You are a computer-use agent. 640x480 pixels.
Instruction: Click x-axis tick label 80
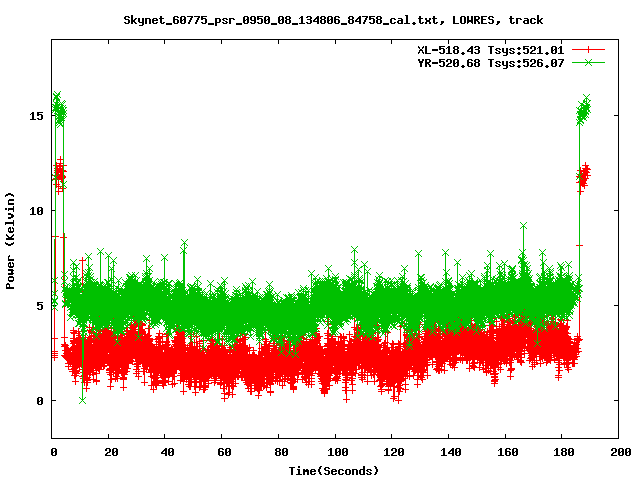click(280, 452)
